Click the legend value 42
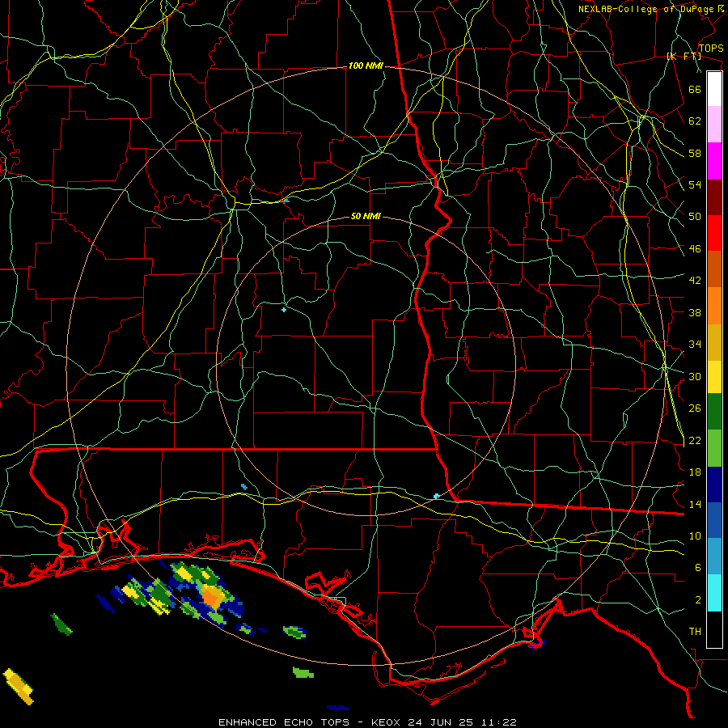 tap(695, 280)
